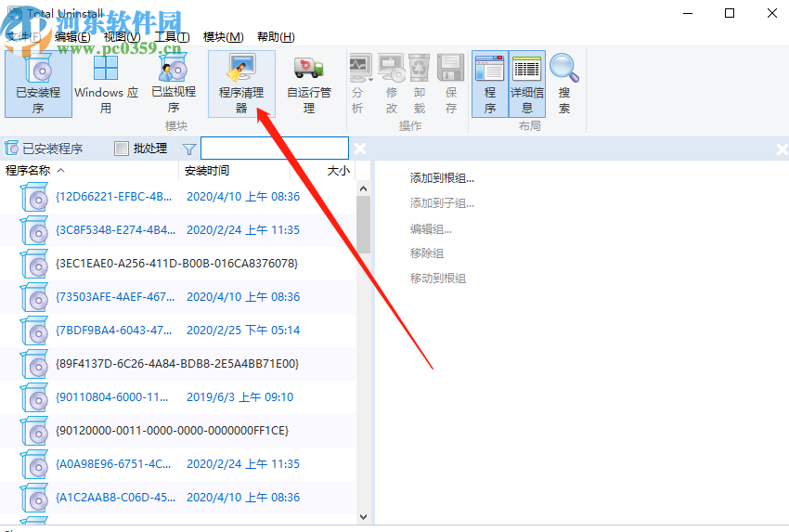
Task: Click install date 2020/2/25 下午 05:14
Action: (243, 331)
